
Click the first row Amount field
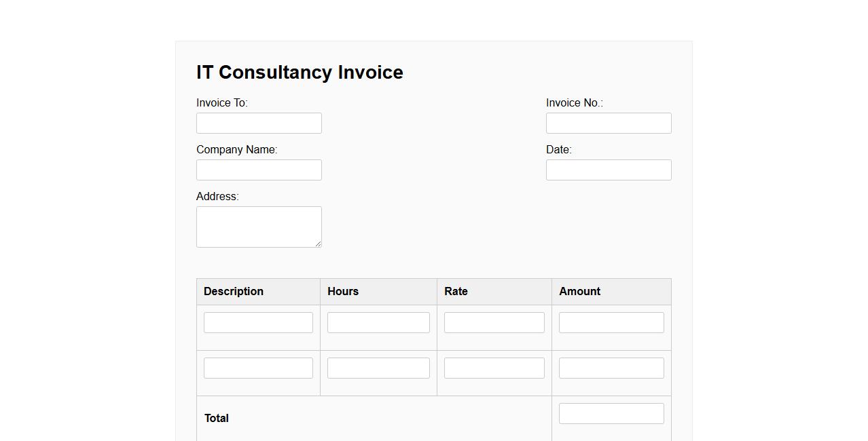point(611,323)
